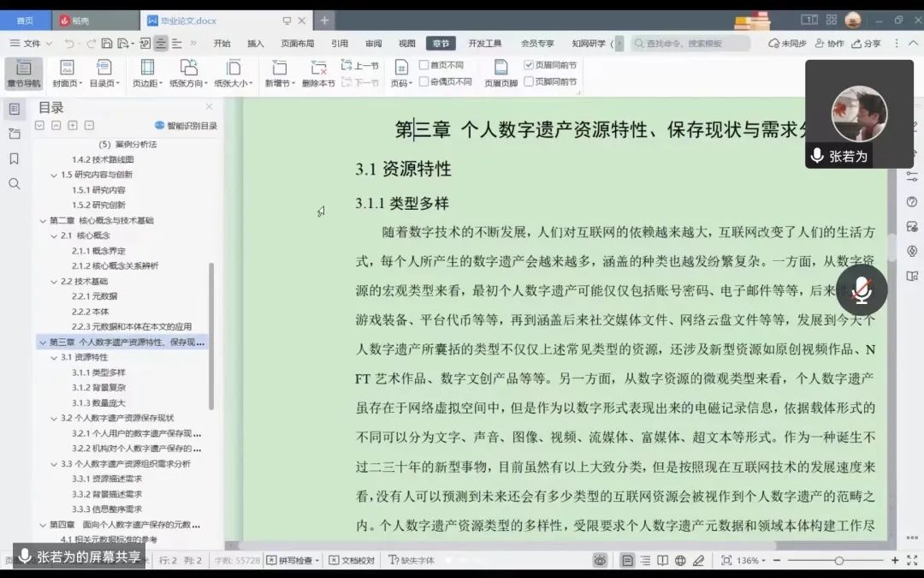Click the 新增节 section icon
Screen dimensions: 924x578
pyautogui.click(x=279, y=73)
